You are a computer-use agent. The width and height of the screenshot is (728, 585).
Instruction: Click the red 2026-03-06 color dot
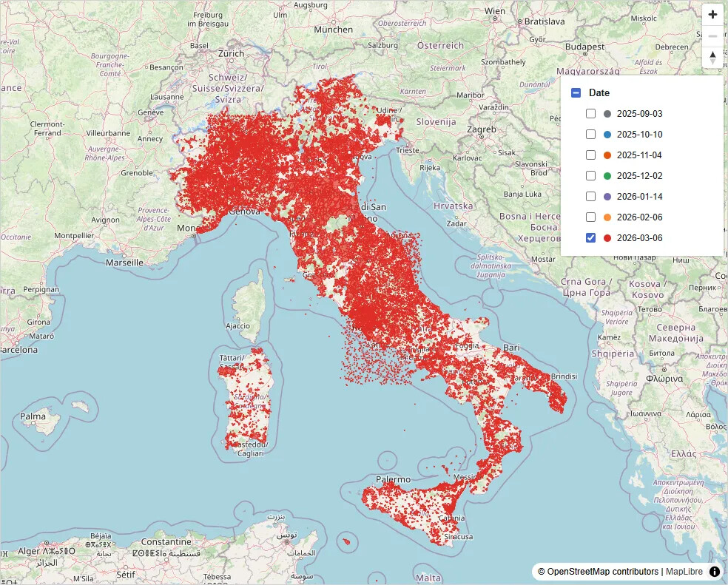[x=607, y=238]
